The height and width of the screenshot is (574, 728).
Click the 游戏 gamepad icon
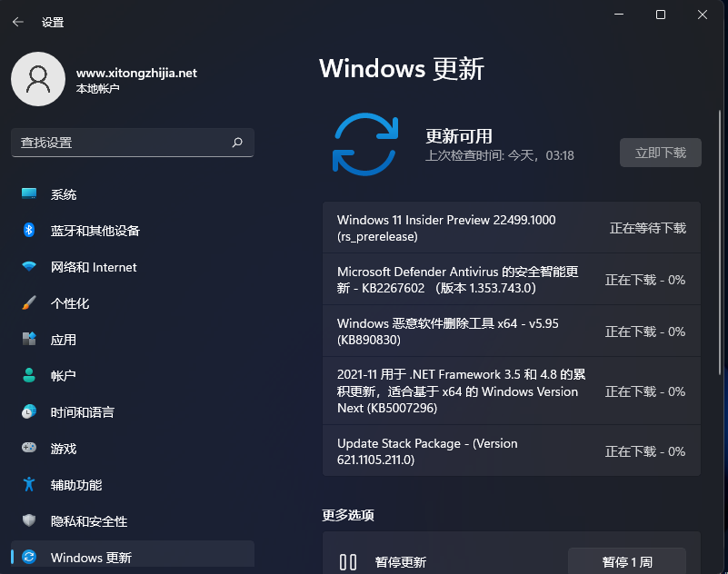tap(29, 448)
